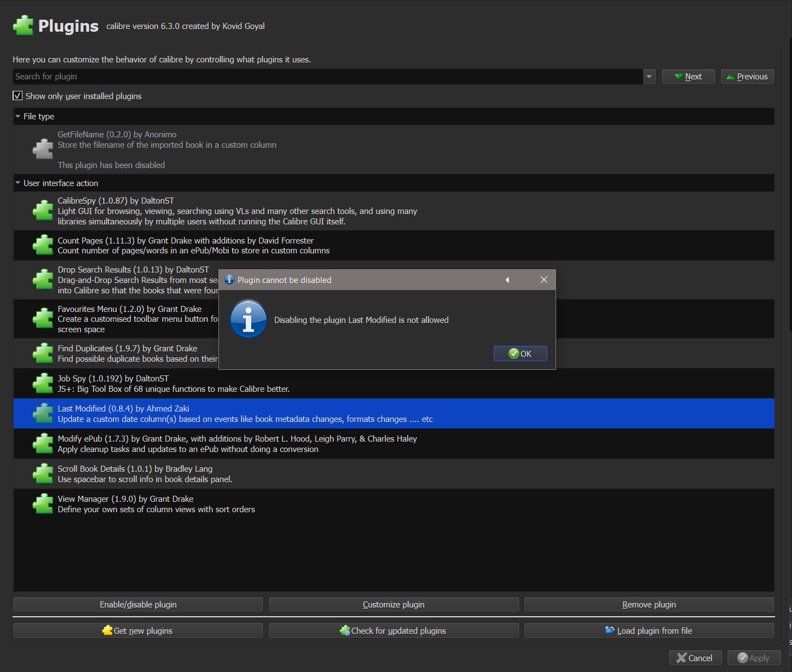Click OK in the dialog
Image resolution: width=792 pixels, height=672 pixels.
click(x=520, y=354)
